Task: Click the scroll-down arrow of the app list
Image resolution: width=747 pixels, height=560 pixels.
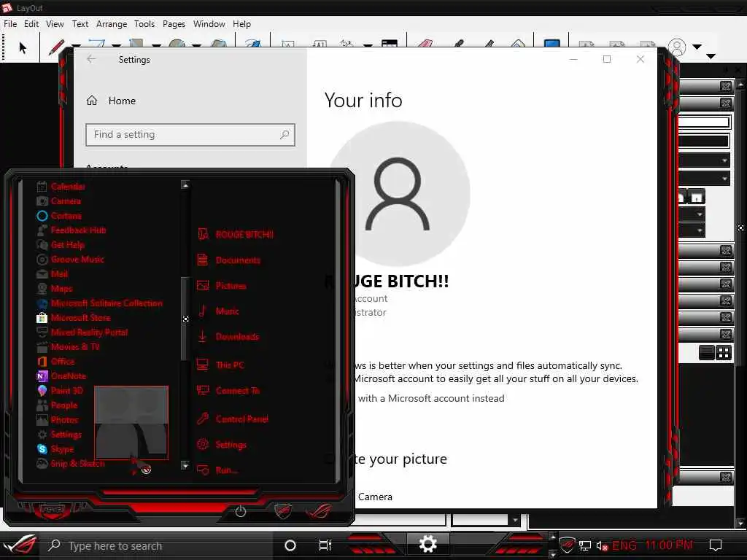Action: tap(185, 465)
